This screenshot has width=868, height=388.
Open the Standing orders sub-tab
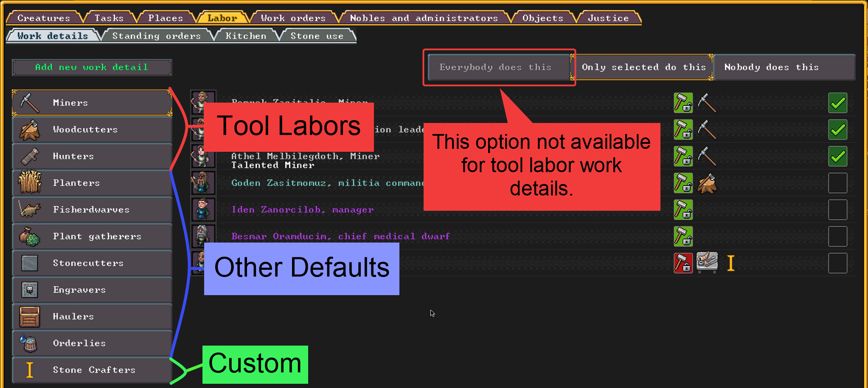pyautogui.click(x=156, y=36)
